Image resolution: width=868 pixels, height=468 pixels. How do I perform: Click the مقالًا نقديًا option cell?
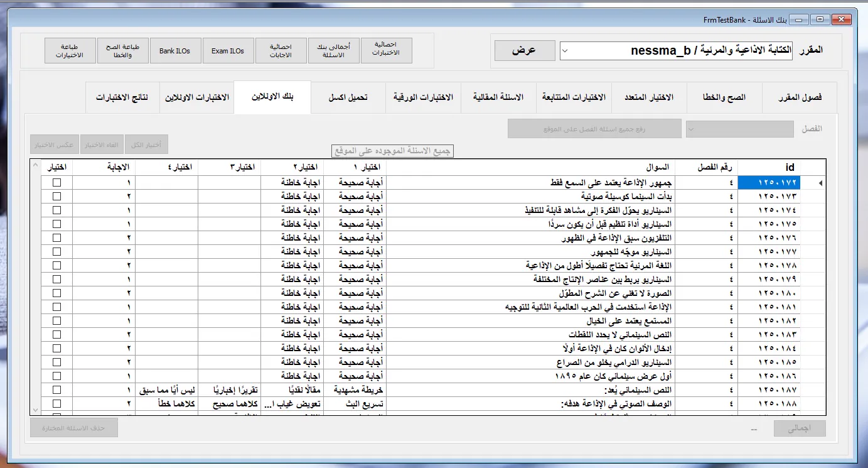click(x=292, y=389)
